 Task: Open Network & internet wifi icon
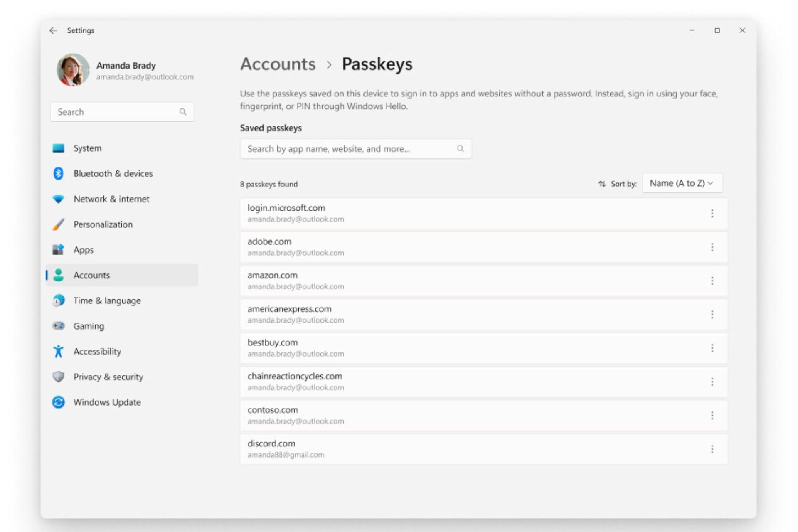point(59,199)
